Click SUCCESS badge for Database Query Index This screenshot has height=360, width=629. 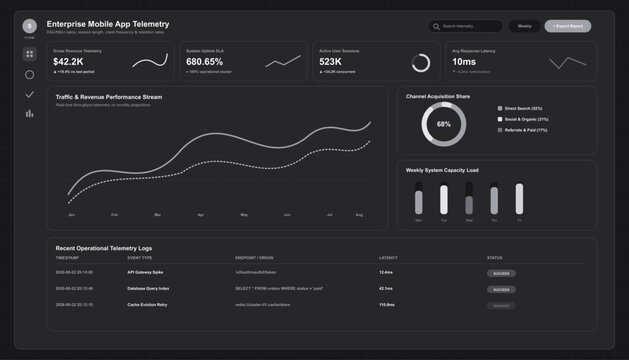pos(501,289)
